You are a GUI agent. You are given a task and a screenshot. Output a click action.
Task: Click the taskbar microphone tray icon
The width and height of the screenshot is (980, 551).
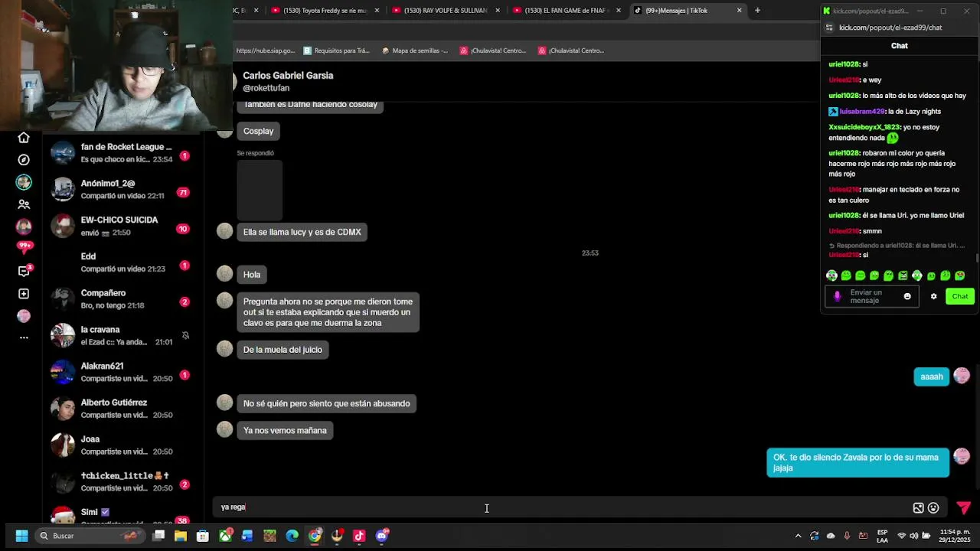(x=847, y=536)
